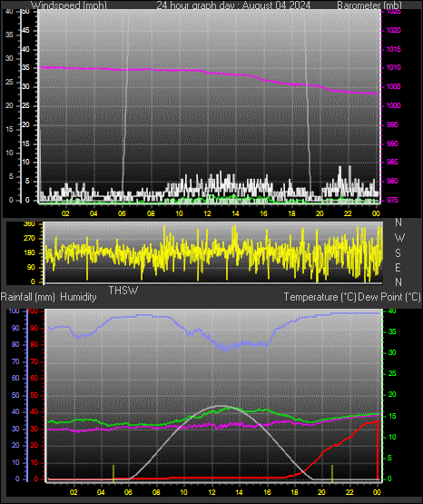423x504 pixels.
Task: Click the peak of the grey solar curve
Action: pyautogui.click(x=221, y=406)
